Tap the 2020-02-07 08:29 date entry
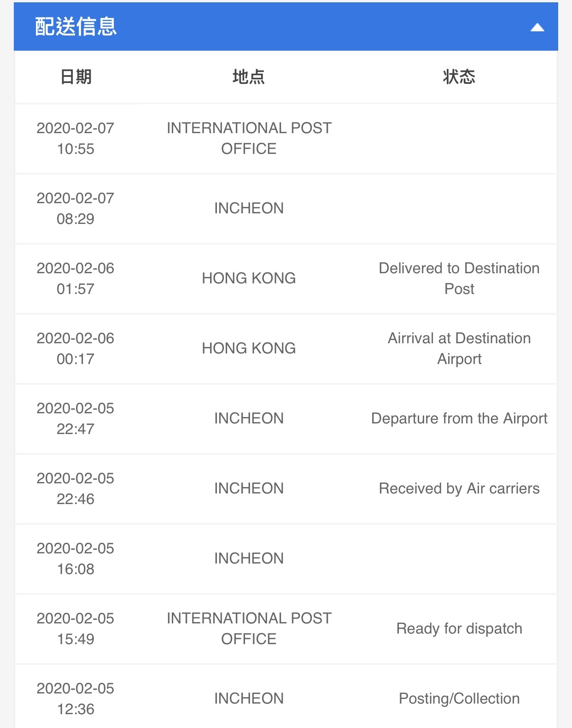Image resolution: width=572 pixels, height=728 pixels. coord(76,208)
